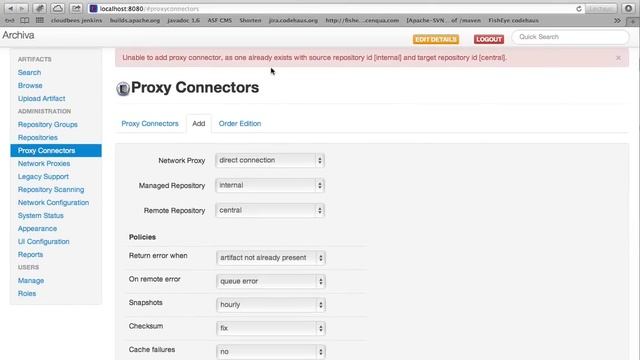Screen dimensions: 640x360
Task: Open Repositories in sidebar
Action: tap(38, 138)
